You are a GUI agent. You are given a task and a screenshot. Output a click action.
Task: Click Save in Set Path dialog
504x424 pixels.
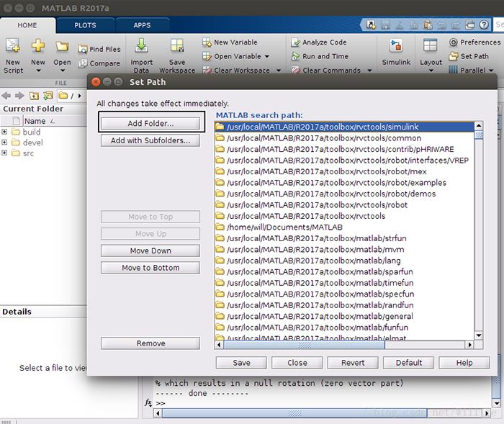[241, 363]
